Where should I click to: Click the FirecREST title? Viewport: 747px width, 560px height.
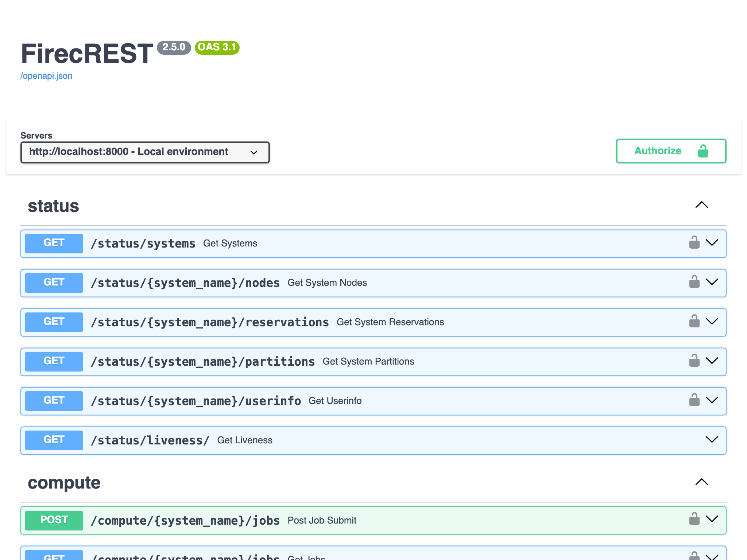pos(87,54)
